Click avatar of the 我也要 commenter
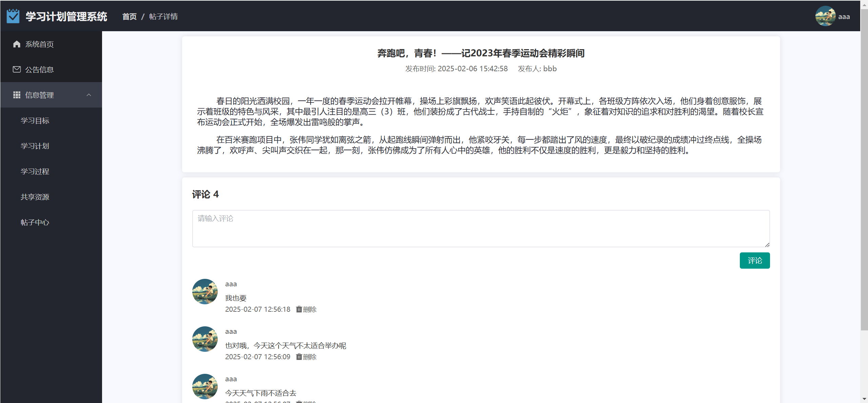The width and height of the screenshot is (868, 403). (x=205, y=291)
